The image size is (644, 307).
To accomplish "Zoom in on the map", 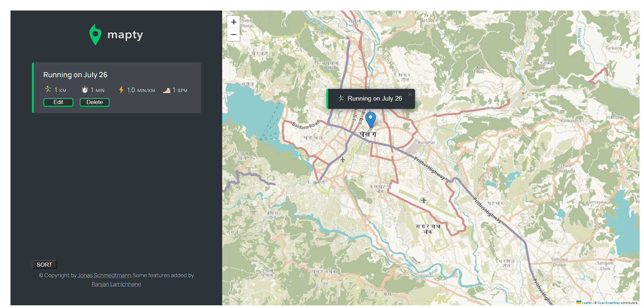I will coord(234,22).
